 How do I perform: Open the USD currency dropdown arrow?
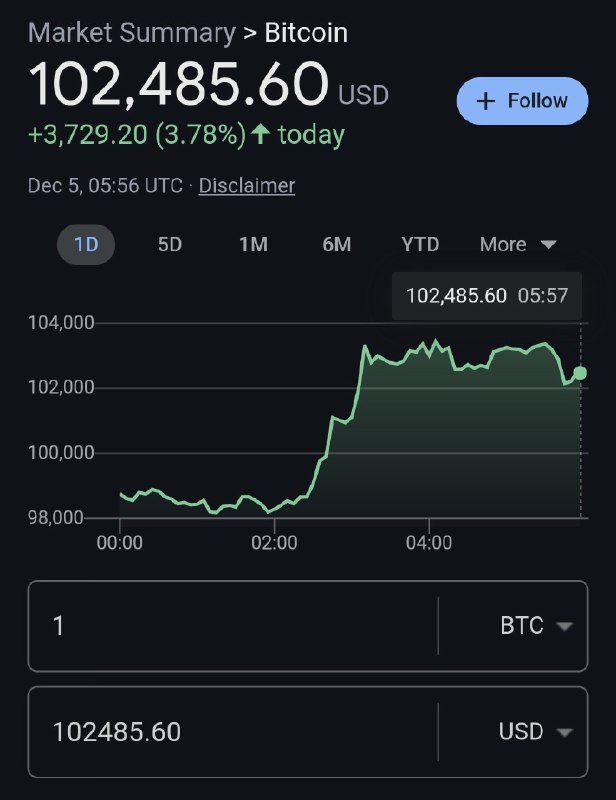[x=564, y=733]
